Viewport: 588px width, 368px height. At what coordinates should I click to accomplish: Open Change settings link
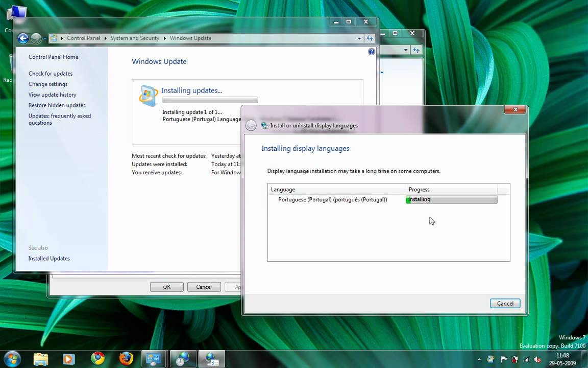48,84
